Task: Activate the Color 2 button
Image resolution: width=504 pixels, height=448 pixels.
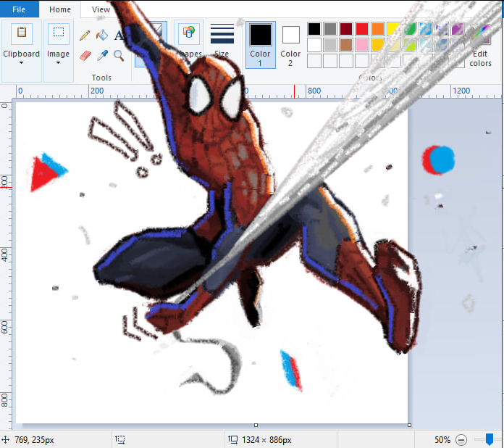Action: 290,45
